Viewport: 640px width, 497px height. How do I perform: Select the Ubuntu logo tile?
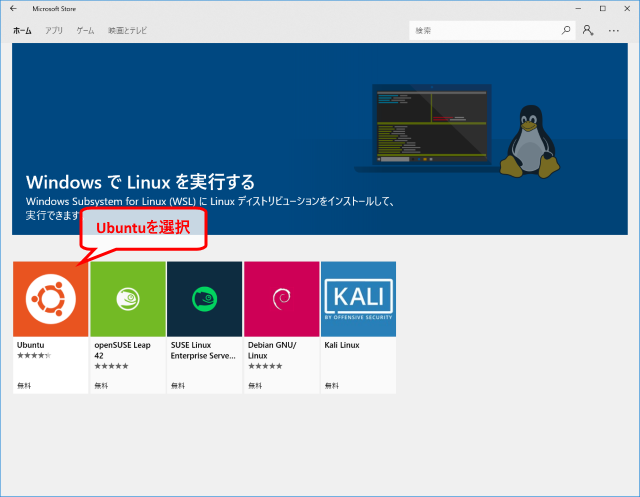click(x=51, y=299)
